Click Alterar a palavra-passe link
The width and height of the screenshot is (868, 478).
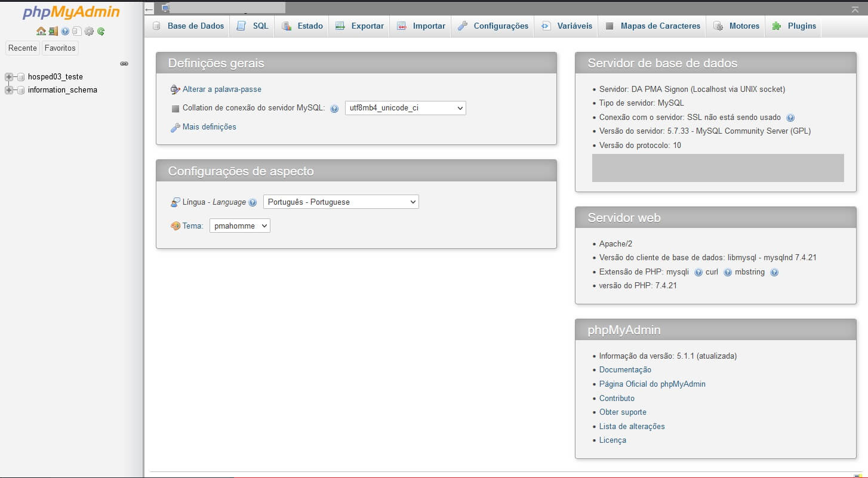(x=222, y=90)
